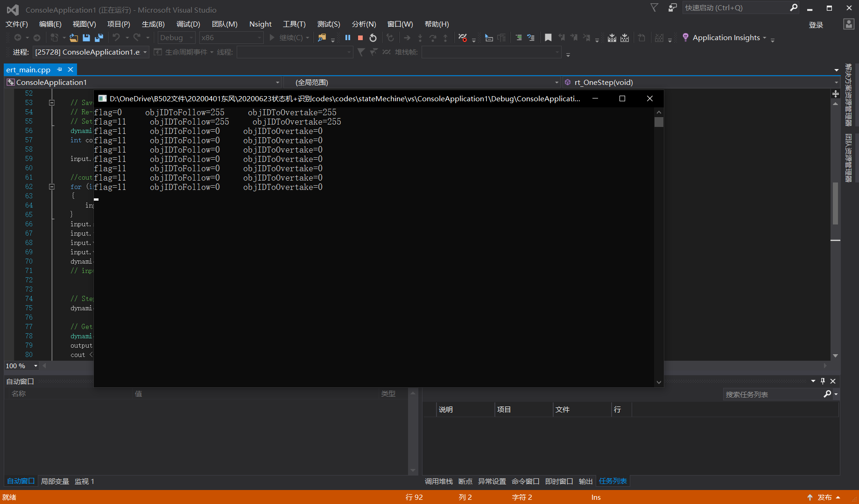Viewport: 859px width, 504px height.
Task: Click the editor split handle above the scrollbar
Action: 836,94
